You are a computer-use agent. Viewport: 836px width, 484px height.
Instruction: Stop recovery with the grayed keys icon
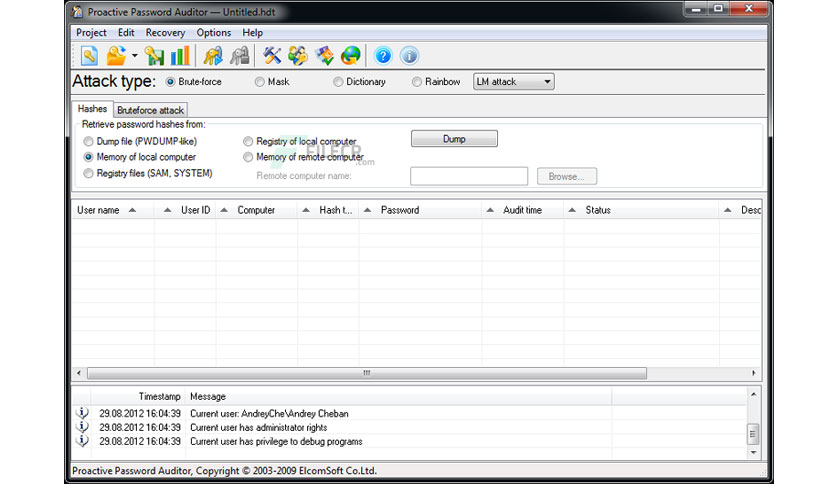pos(240,56)
